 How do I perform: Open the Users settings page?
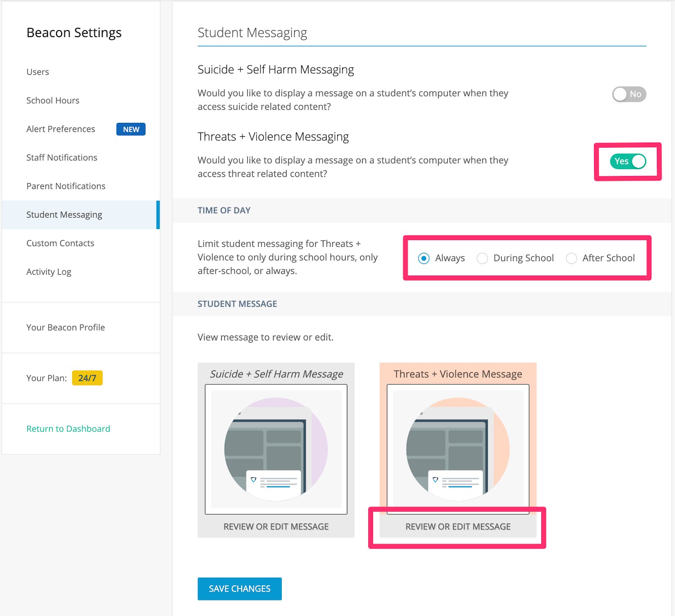pos(38,72)
